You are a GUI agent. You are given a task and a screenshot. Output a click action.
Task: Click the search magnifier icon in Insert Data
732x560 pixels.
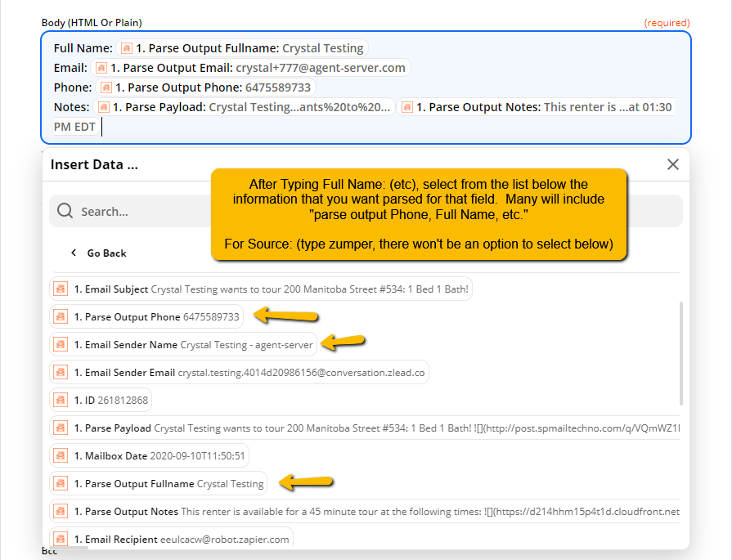[65, 211]
